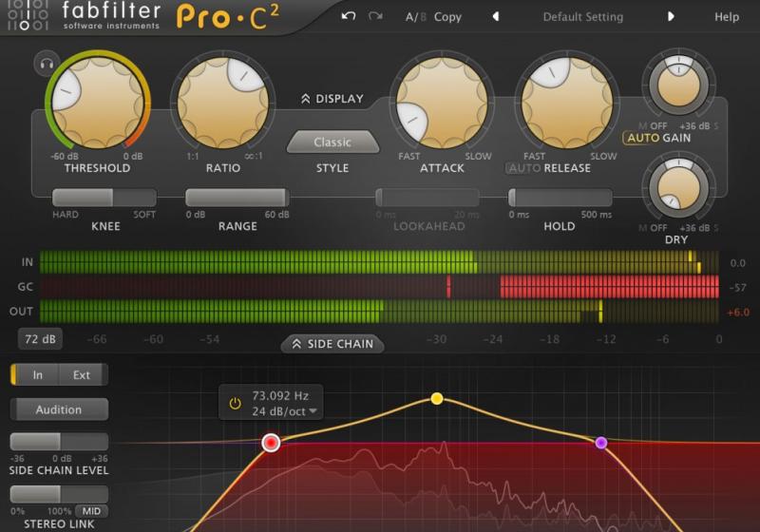This screenshot has width=760, height=532.
Task: Adjust the Knee slider
Action: (104, 198)
